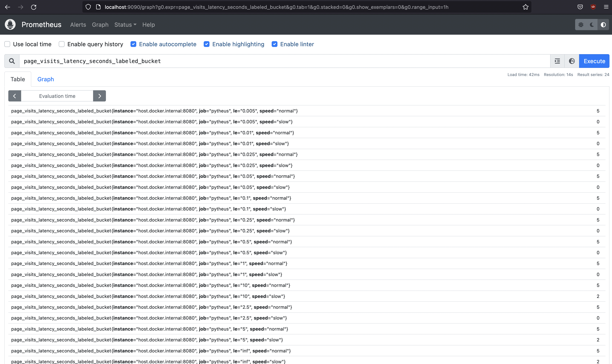Image resolution: width=612 pixels, height=364 pixels.
Task: Click the browser address bar URL
Action: click(276, 7)
